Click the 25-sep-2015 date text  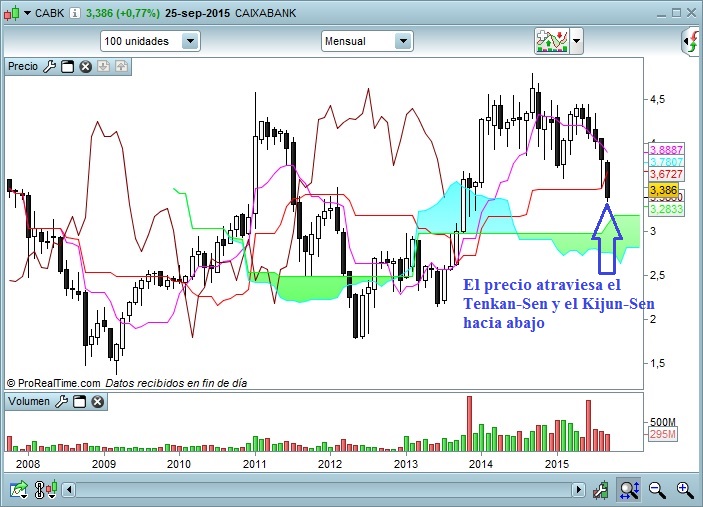coord(197,13)
